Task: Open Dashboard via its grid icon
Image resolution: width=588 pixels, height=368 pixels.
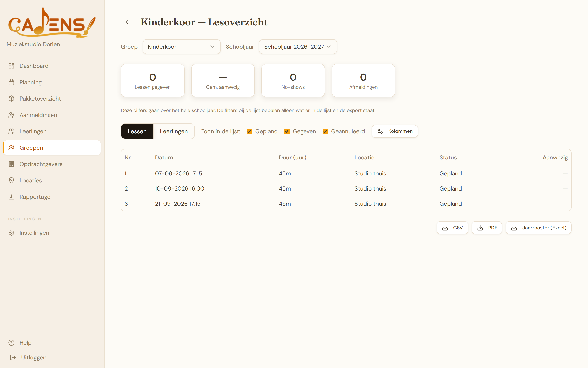Action: 11,66
